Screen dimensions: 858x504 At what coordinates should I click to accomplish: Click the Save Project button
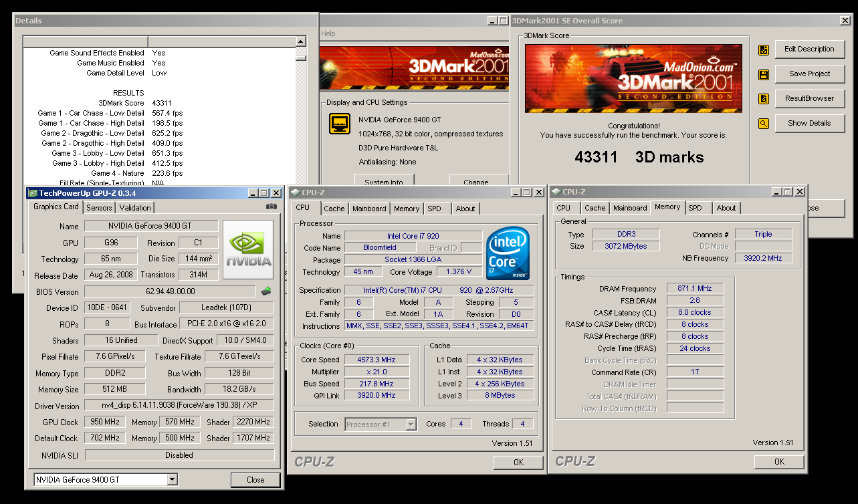tap(810, 74)
